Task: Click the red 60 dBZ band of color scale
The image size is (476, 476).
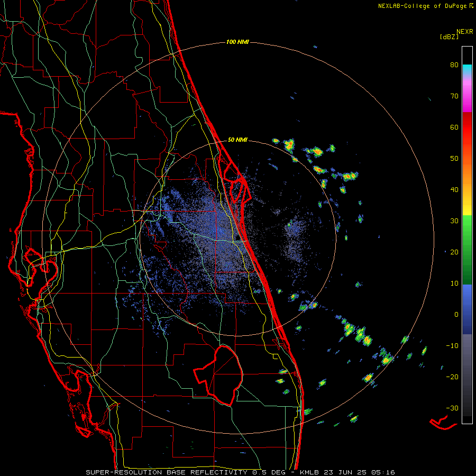Action: 467,127
